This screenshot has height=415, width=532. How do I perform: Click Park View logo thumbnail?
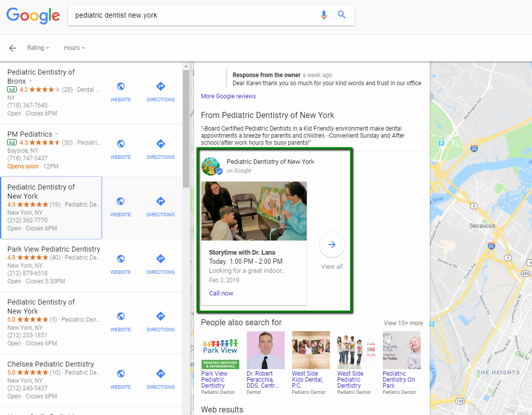point(220,350)
